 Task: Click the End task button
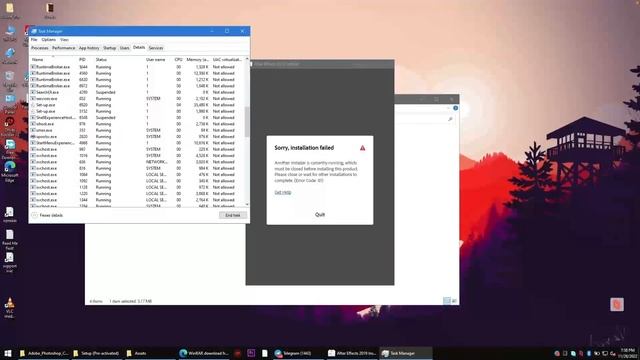pos(233,215)
